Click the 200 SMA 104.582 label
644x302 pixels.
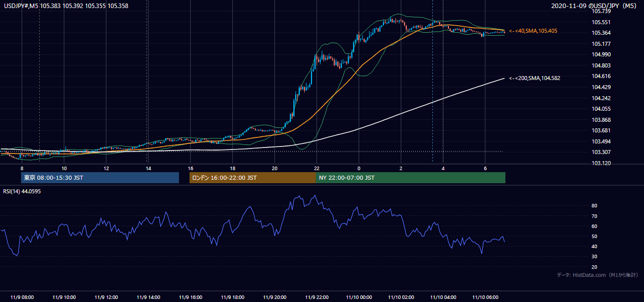[534, 78]
